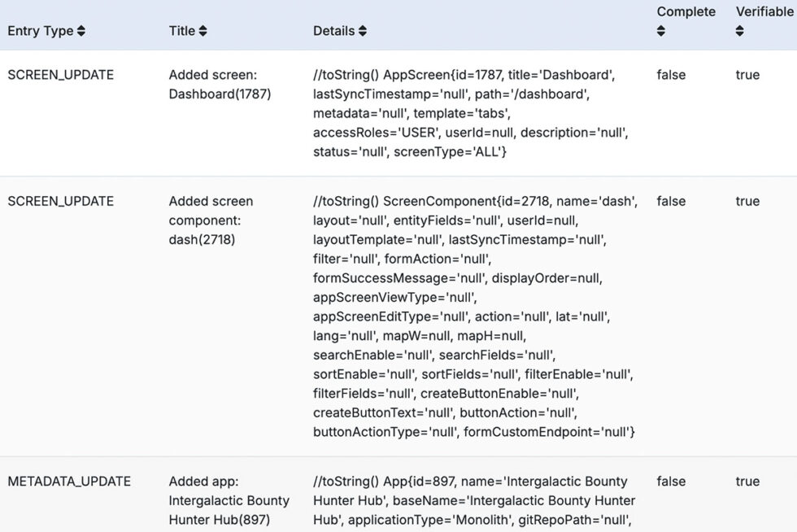The width and height of the screenshot is (797, 532).
Task: Toggle Complete for the Dashboard(1787) row
Action: pyautogui.click(x=671, y=75)
